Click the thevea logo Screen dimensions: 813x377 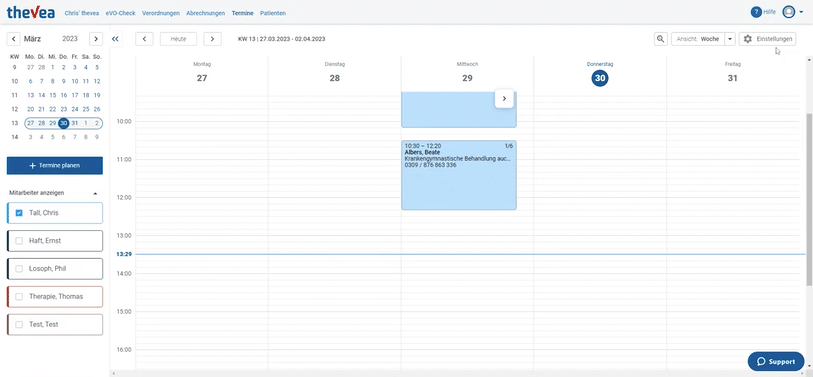pos(31,12)
